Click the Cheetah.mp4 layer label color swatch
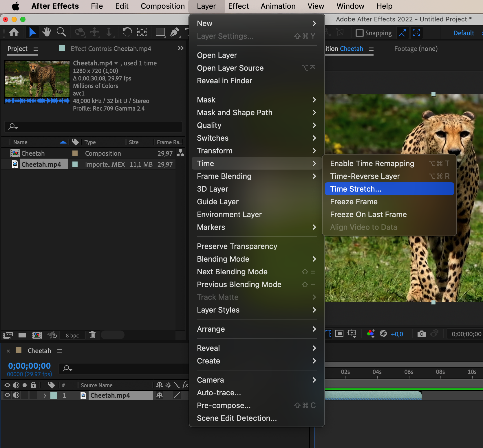 click(x=54, y=395)
